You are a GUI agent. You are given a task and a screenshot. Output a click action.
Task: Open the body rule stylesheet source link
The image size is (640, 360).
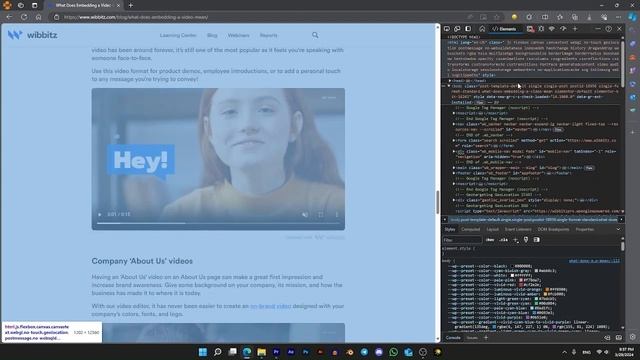tap(594, 261)
